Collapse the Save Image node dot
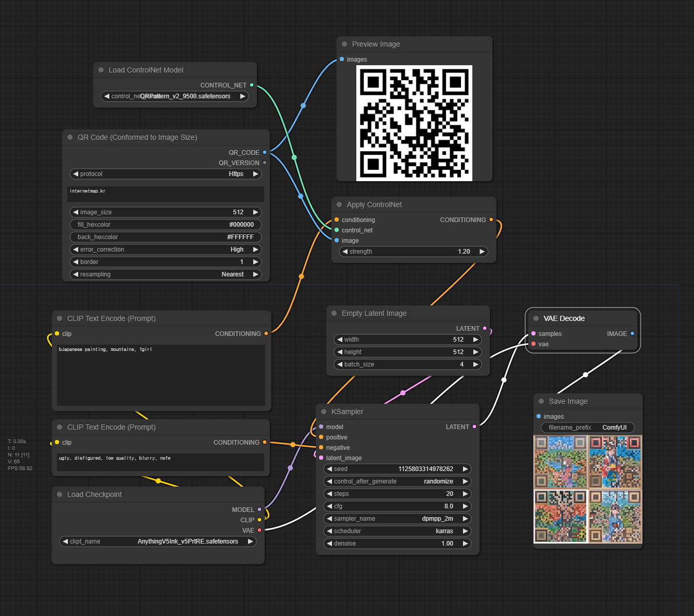Viewport: 694px width, 616px height. coord(541,401)
